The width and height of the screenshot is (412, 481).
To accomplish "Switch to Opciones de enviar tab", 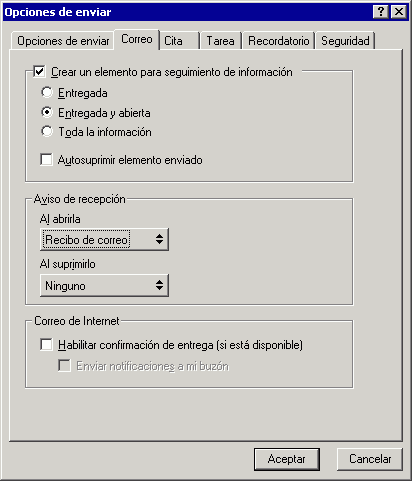I will click(63, 41).
